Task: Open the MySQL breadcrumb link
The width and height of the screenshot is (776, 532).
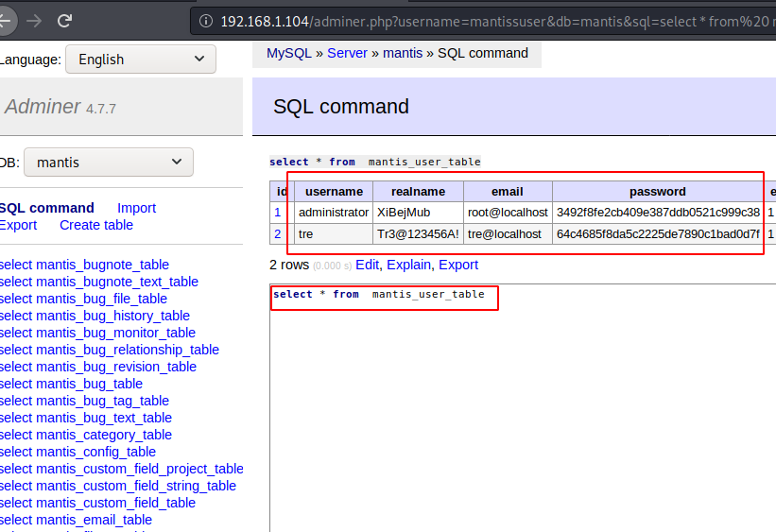Action: click(289, 53)
